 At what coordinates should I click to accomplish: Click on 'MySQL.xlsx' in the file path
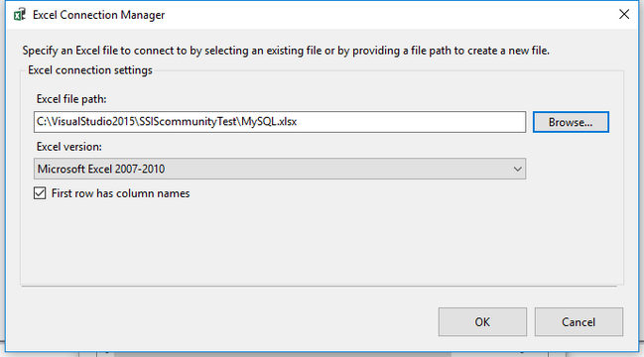click(269, 121)
